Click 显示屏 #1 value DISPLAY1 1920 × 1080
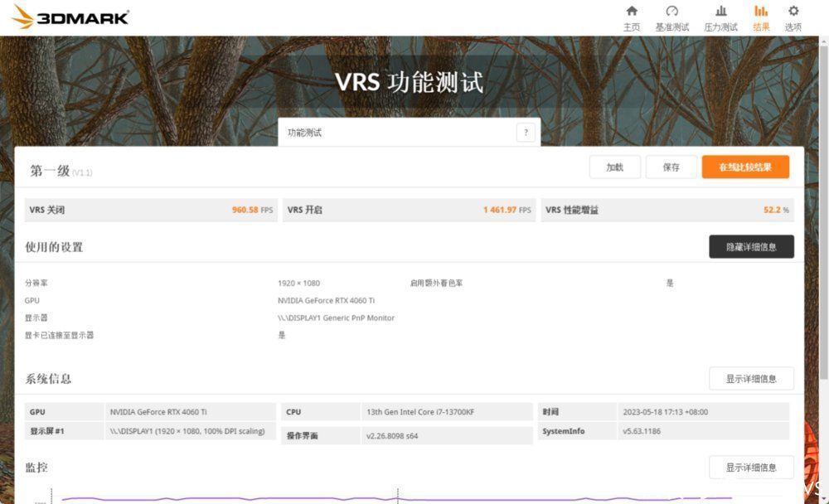Image resolution: width=829 pixels, height=504 pixels. pyautogui.click(x=187, y=431)
